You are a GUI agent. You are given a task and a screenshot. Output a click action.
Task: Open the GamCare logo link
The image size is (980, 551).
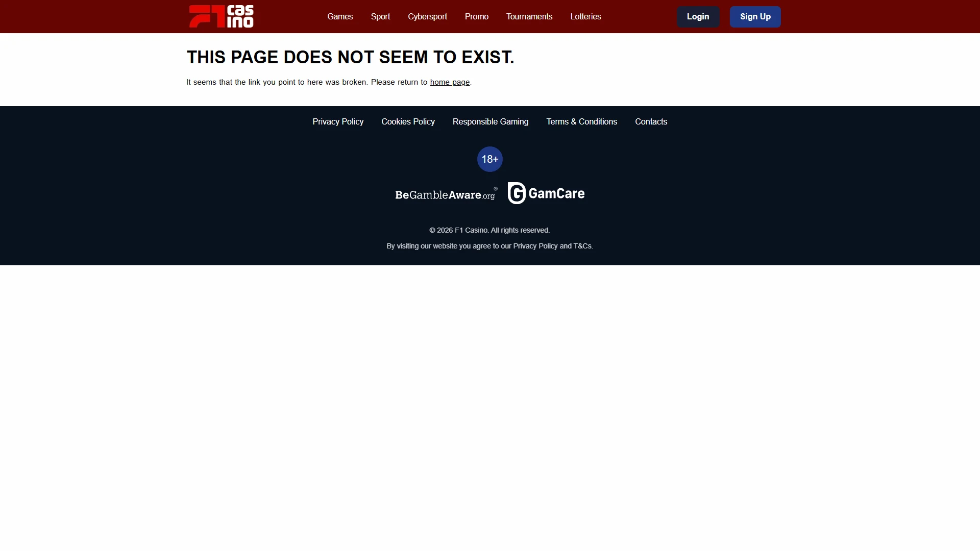tap(546, 193)
